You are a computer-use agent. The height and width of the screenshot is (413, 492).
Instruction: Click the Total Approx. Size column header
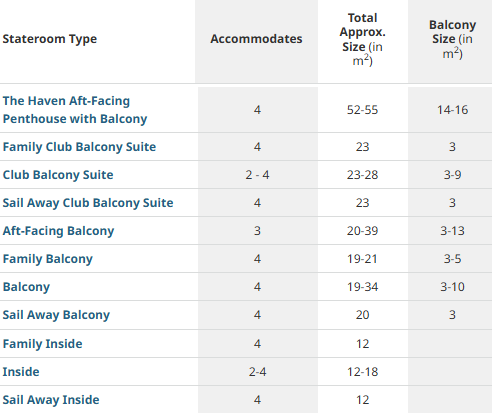coord(363,39)
